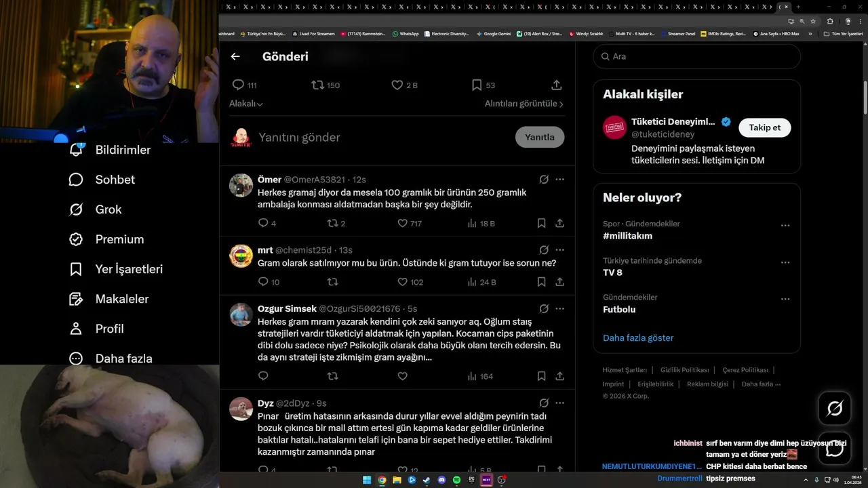Open the Google Gemini bookmark
The width and height of the screenshot is (868, 488).
point(494,33)
